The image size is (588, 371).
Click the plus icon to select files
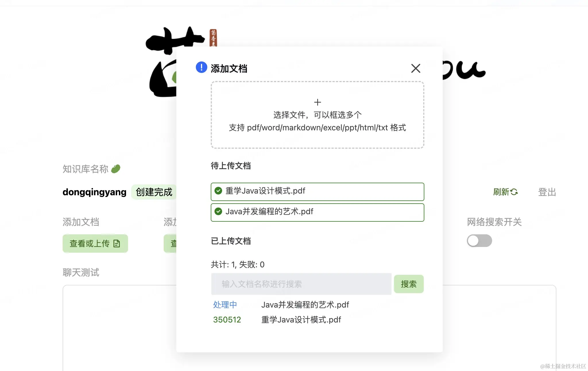[x=317, y=102]
